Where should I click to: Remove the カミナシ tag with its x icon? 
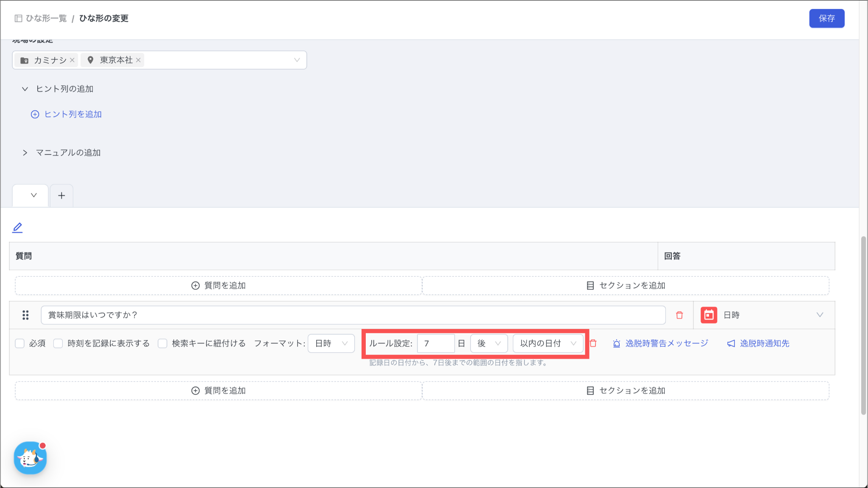(x=72, y=60)
